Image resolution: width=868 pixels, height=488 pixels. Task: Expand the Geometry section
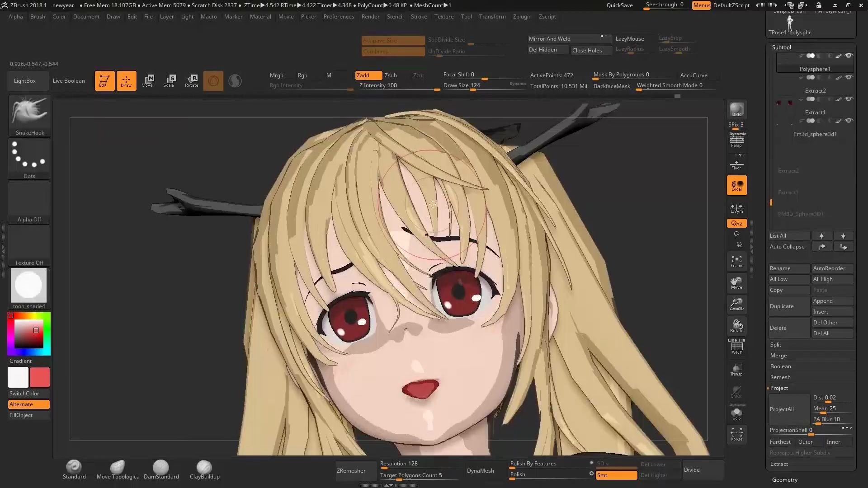coord(784,480)
